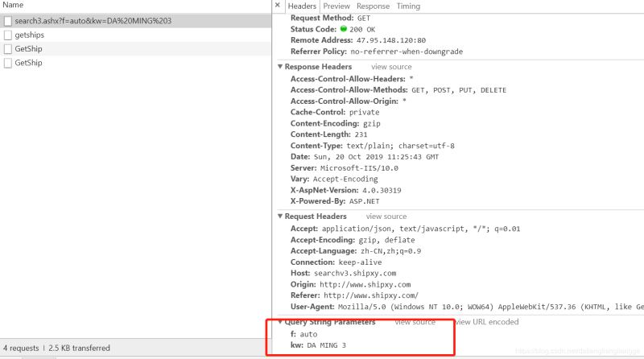644x359 pixels.
Task: Click the Name column header
Action: click(13, 5)
